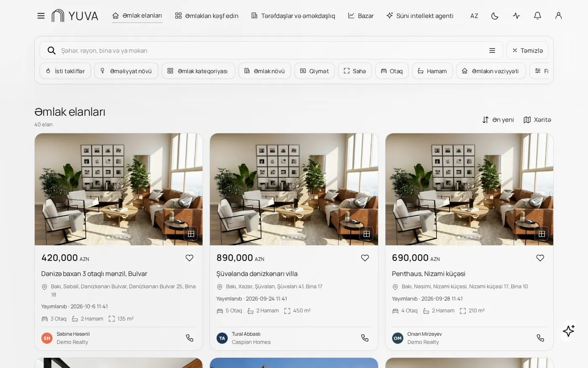Open Bazar menu item
The height and width of the screenshot is (368, 588).
[361, 16]
